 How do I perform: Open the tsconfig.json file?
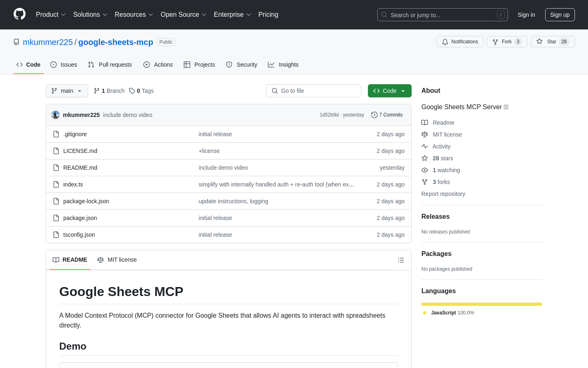point(79,235)
